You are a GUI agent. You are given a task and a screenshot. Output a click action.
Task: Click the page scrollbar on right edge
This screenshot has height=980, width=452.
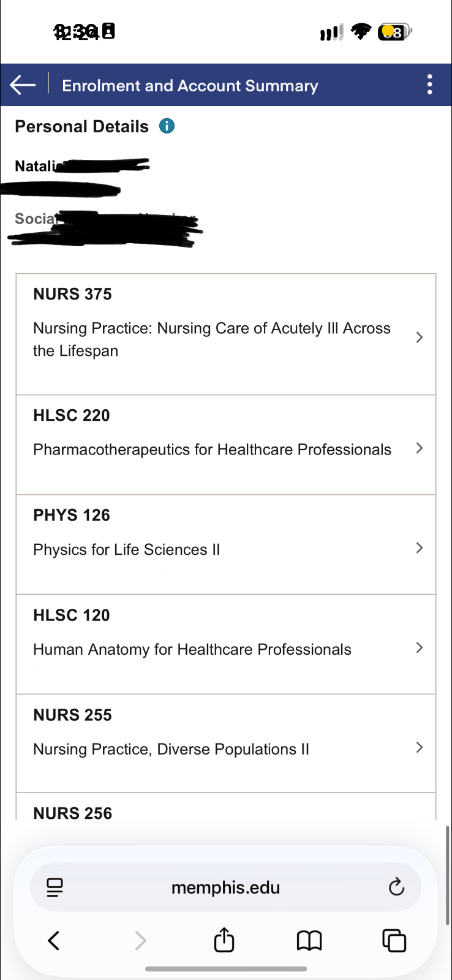tap(448, 875)
